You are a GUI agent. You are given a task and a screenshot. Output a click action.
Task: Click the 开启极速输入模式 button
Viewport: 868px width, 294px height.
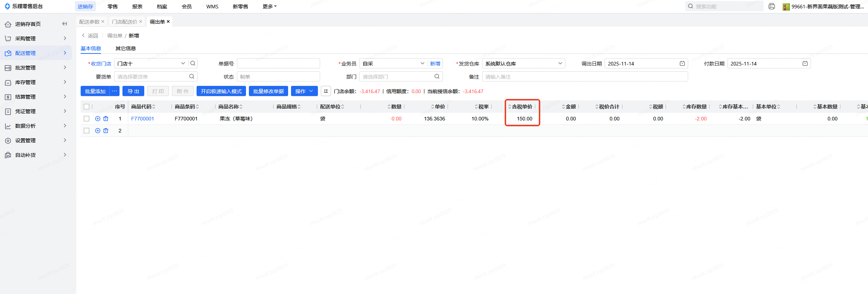221,91
